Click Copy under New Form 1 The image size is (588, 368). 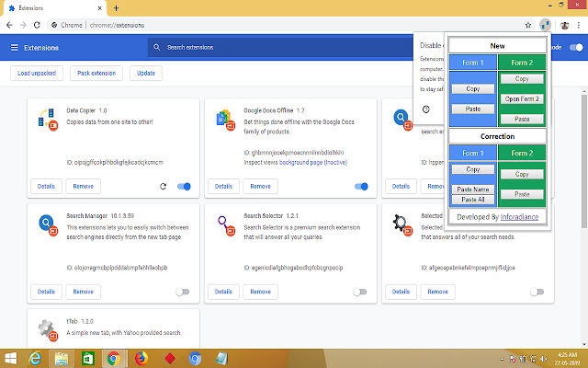473,89
